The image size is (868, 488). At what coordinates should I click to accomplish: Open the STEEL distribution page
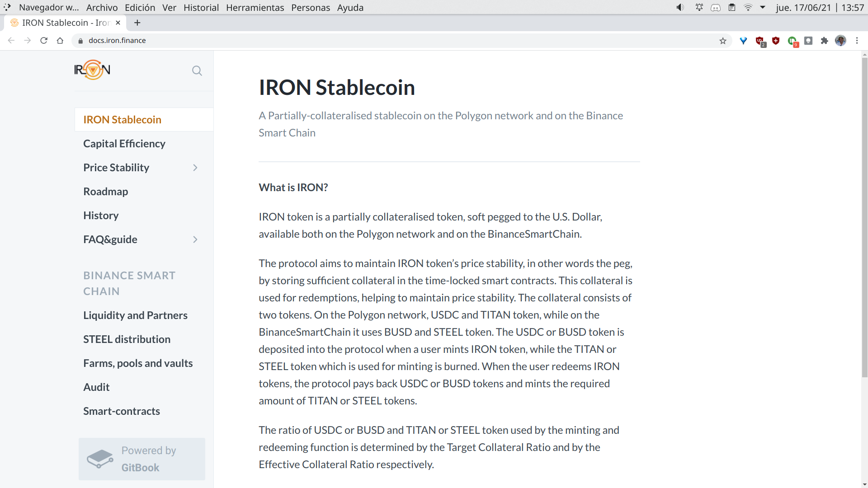coord(127,339)
